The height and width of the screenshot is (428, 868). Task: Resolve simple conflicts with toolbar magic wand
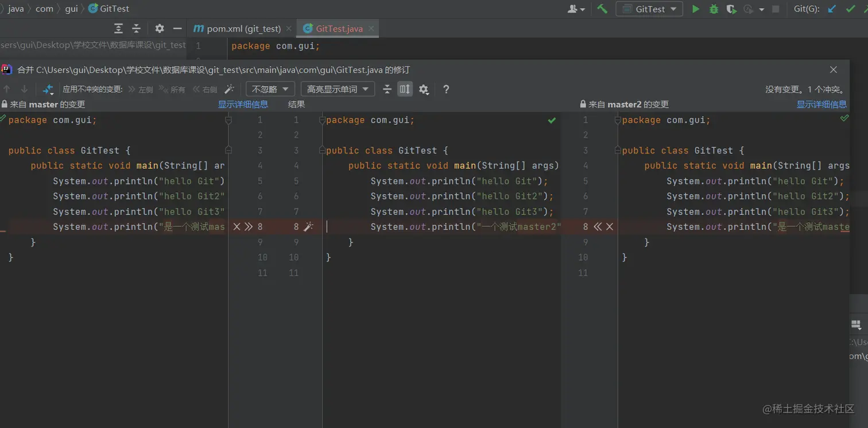229,89
